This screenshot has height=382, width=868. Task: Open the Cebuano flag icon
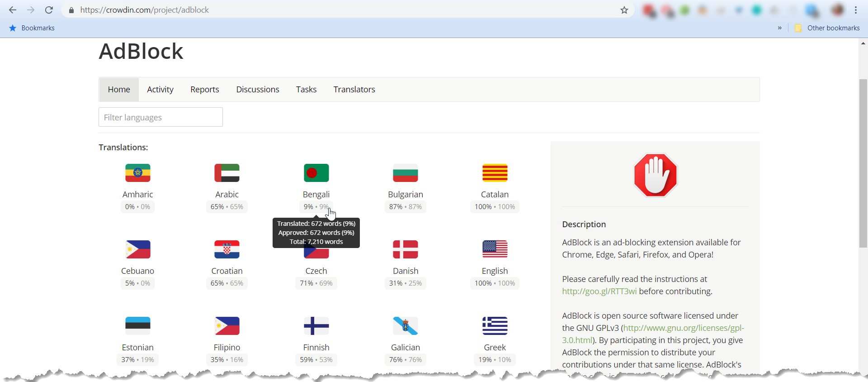137,249
